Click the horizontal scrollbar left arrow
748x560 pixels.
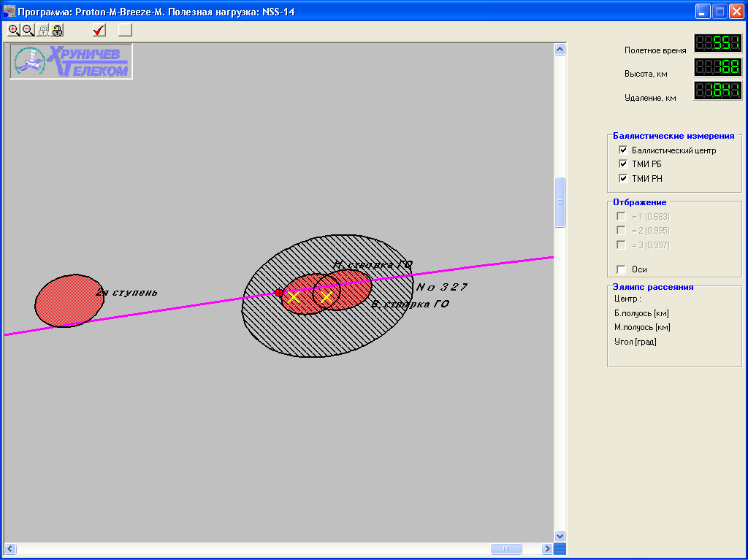[10, 548]
